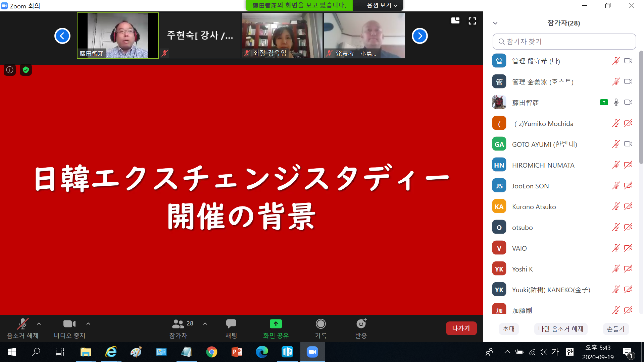
Task: Click the red leave meeting button
Action: [461, 328]
